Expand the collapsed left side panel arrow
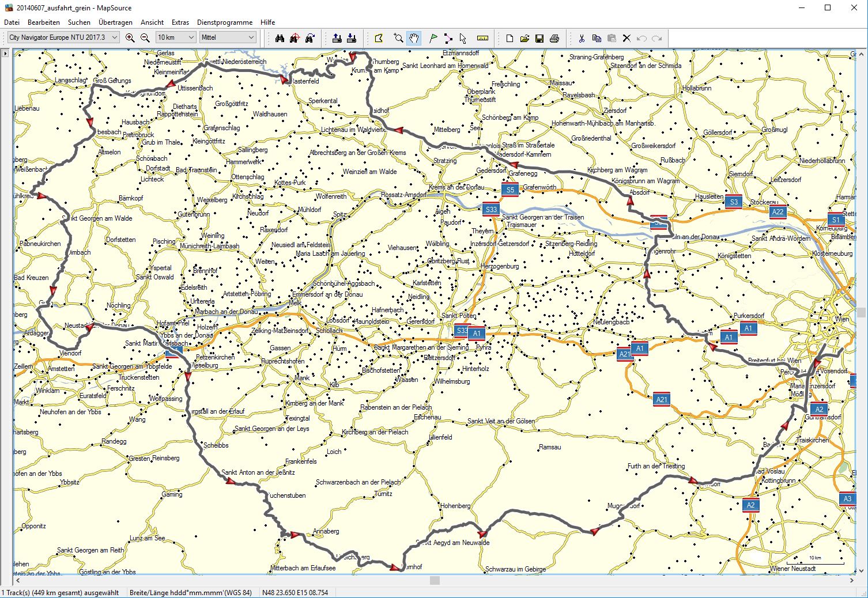868x598 pixels. point(5,54)
